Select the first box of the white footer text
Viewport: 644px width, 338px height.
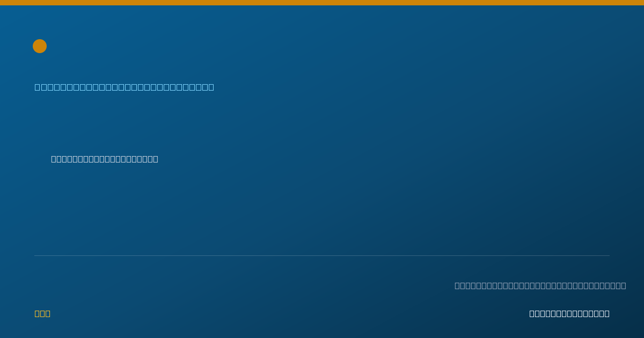(x=532, y=313)
